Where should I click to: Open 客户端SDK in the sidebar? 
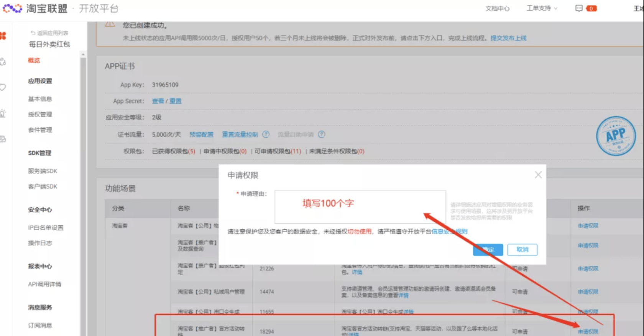pyautogui.click(x=43, y=186)
